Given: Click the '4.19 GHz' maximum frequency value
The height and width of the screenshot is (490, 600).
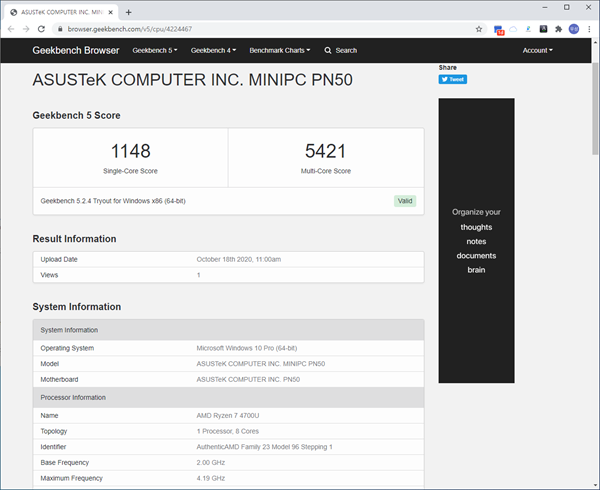Looking at the screenshot, I should (210, 478).
